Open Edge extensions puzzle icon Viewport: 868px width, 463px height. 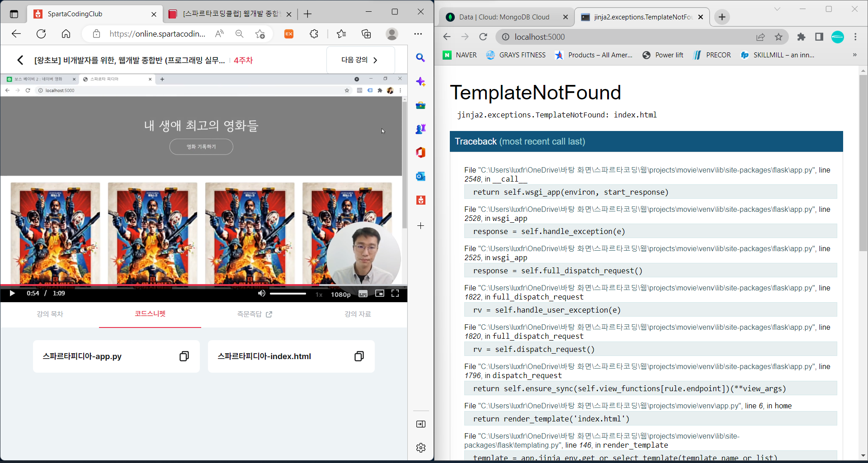314,34
